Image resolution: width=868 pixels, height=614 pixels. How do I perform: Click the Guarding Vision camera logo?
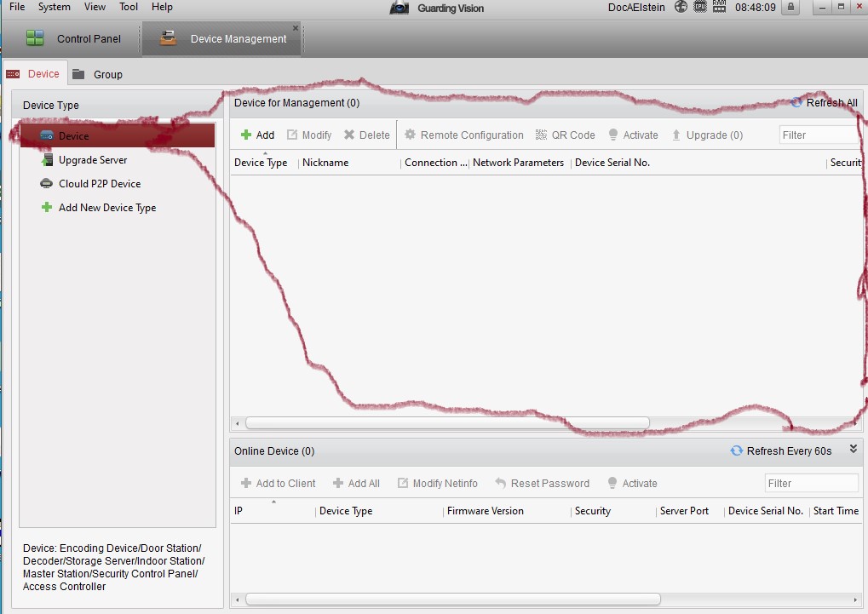point(400,8)
